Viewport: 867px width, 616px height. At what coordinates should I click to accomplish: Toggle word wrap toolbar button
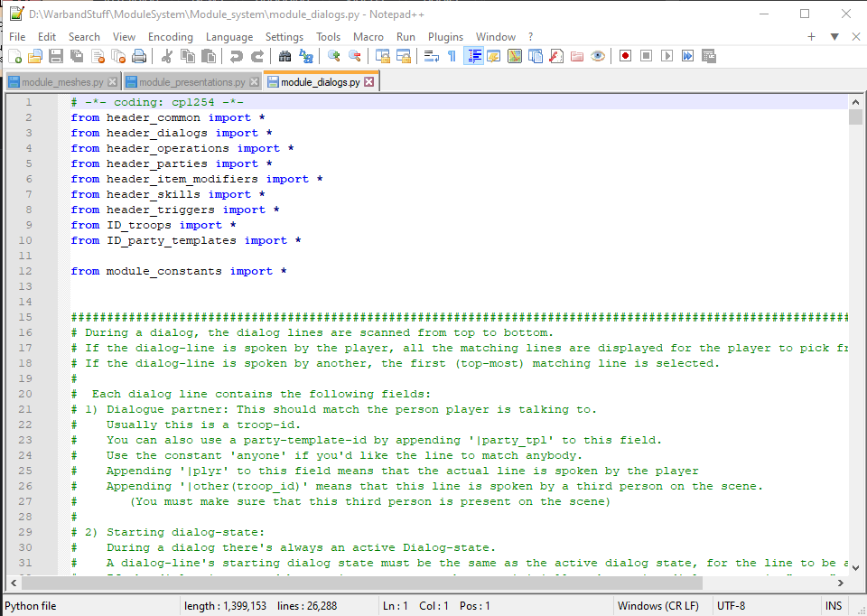[x=431, y=56]
